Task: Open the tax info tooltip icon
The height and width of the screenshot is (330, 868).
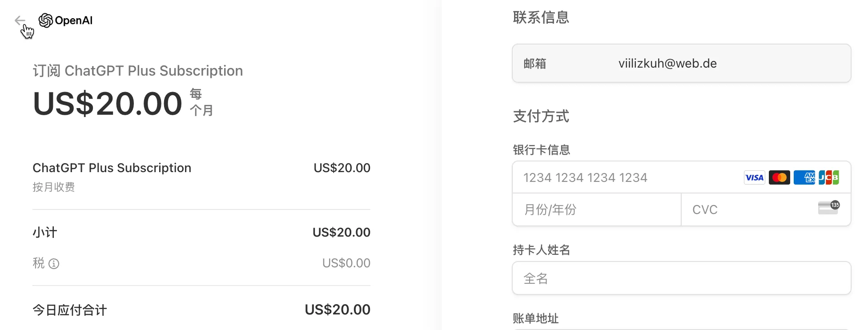Action: (54, 264)
